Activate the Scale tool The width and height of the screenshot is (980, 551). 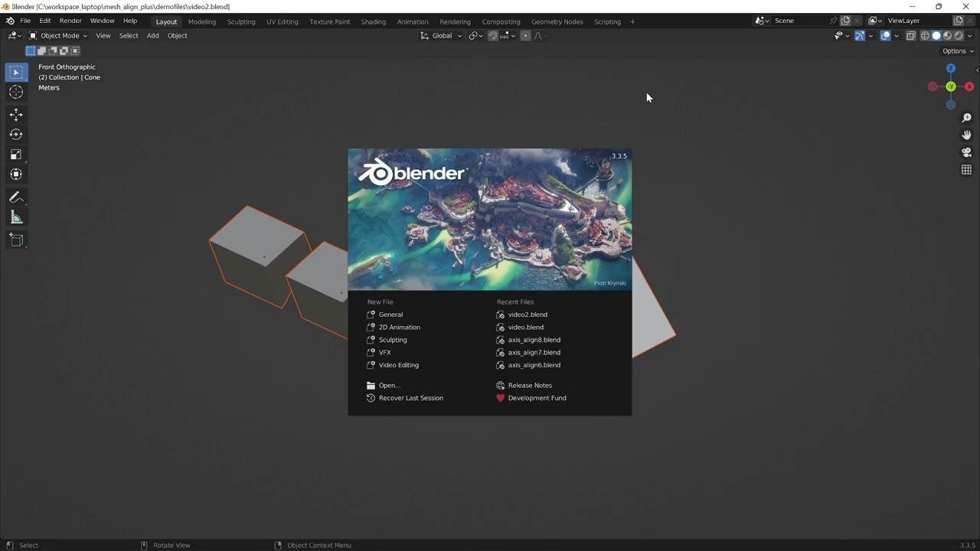click(16, 155)
